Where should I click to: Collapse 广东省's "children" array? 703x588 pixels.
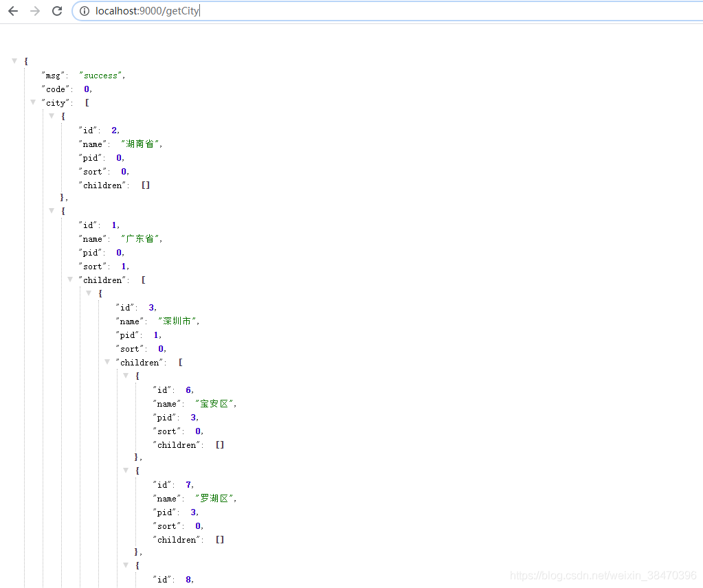coord(70,279)
